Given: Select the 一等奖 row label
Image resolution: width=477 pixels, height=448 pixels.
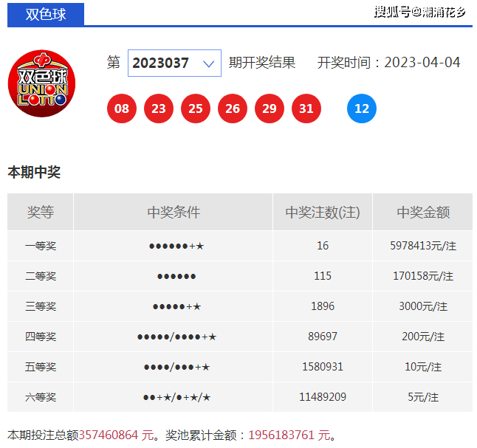Looking at the screenshot, I should point(41,246).
